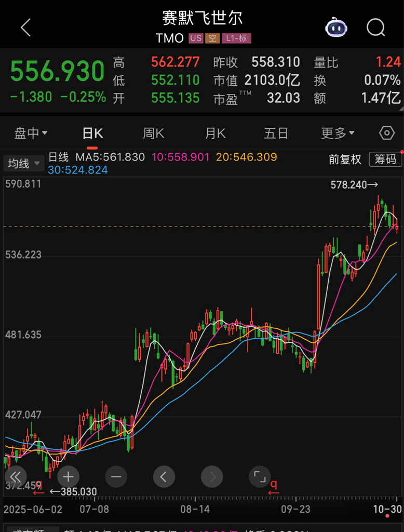Tap the US market tag
This screenshot has width=404, height=532.
(x=196, y=38)
